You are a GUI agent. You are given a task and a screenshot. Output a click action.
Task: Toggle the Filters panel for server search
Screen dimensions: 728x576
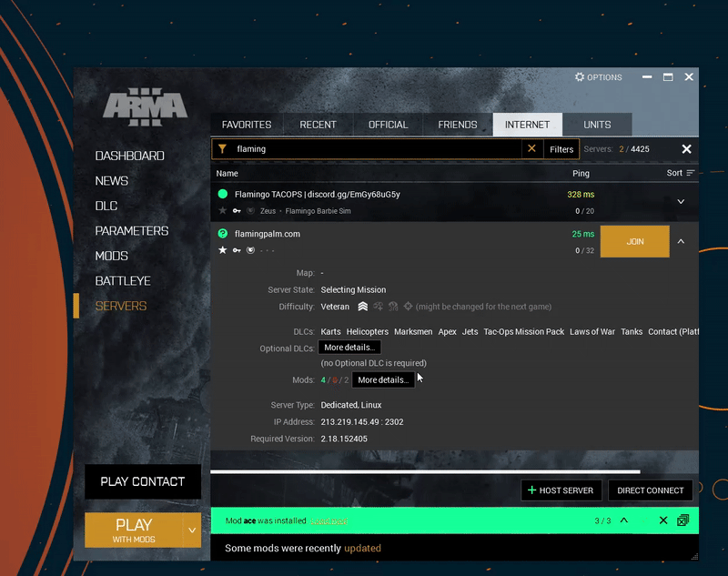click(561, 148)
